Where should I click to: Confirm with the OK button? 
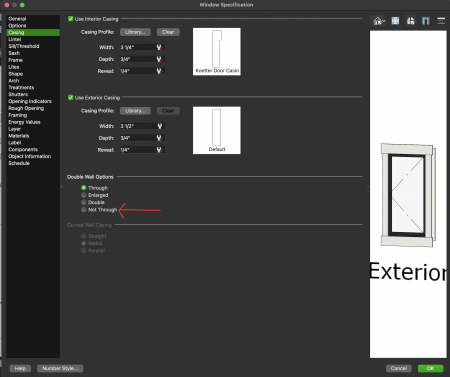[430, 368]
